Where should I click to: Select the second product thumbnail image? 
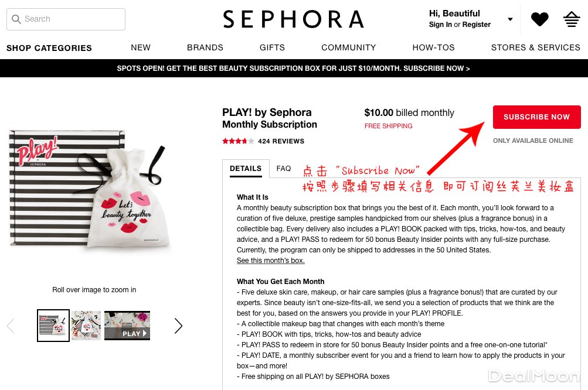86,325
